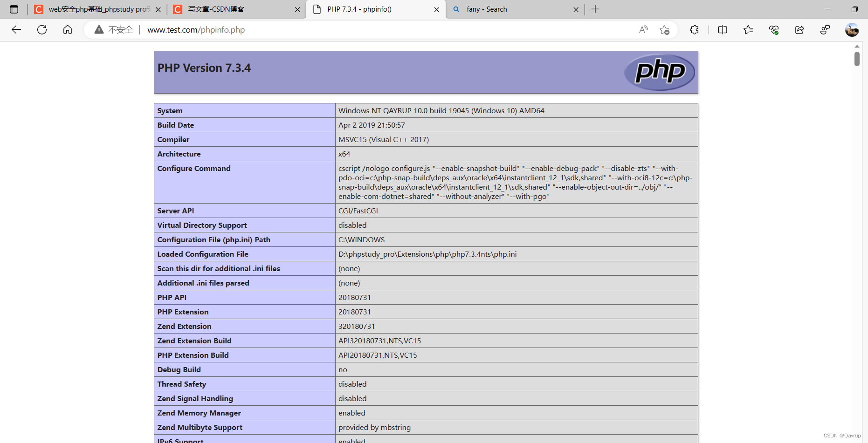This screenshot has height=443, width=868.
Task: Go back with the browser back arrow
Action: coord(16,30)
